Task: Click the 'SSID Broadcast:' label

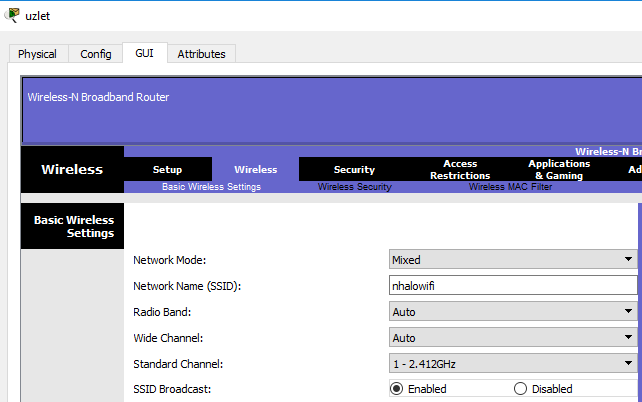Action: pos(172,389)
